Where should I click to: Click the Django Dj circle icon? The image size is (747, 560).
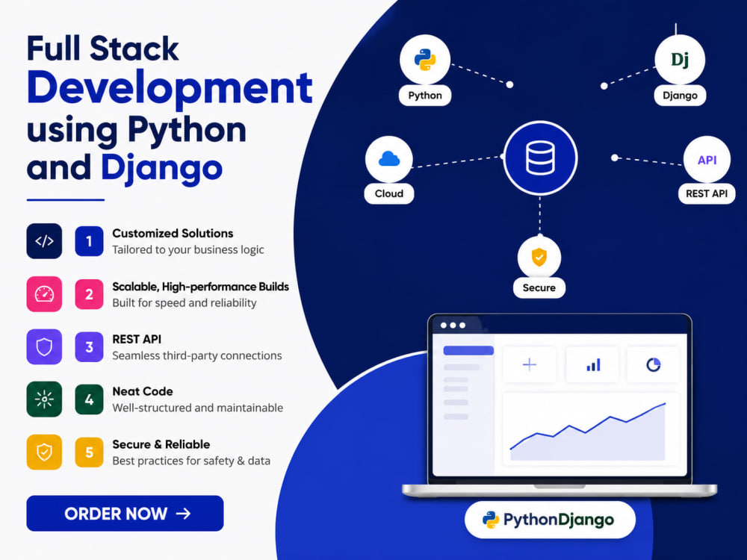pyautogui.click(x=680, y=60)
